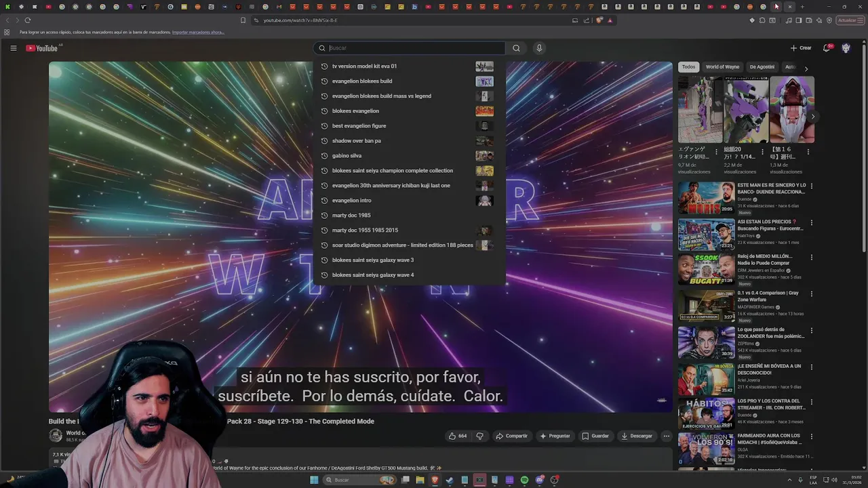The height and width of the screenshot is (488, 868).
Task: Click 'Importar marcadores ahora' link
Action: (x=198, y=33)
